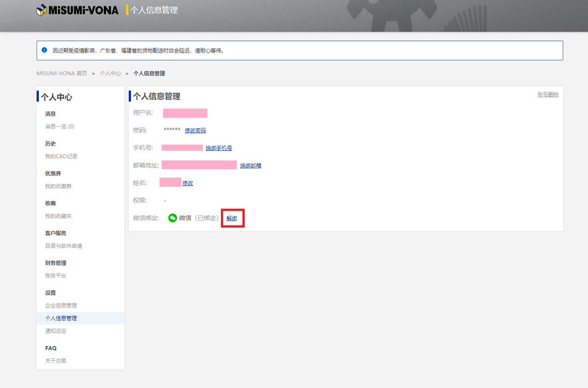The width and height of the screenshot is (588, 388).
Task: Click 关于交易 under FAQ
Action: (55, 361)
